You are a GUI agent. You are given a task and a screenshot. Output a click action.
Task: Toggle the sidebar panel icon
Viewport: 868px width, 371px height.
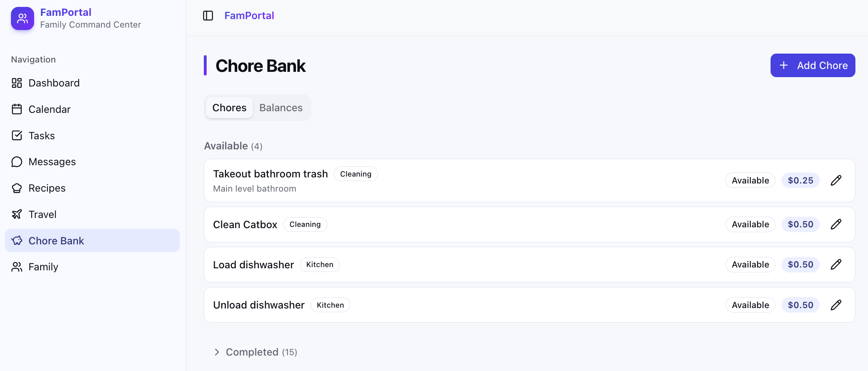tap(208, 16)
